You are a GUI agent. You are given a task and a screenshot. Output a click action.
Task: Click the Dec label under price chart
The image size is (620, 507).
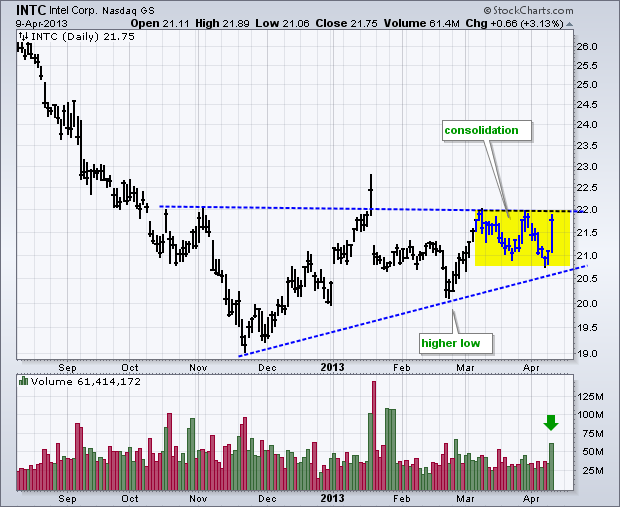point(267,368)
